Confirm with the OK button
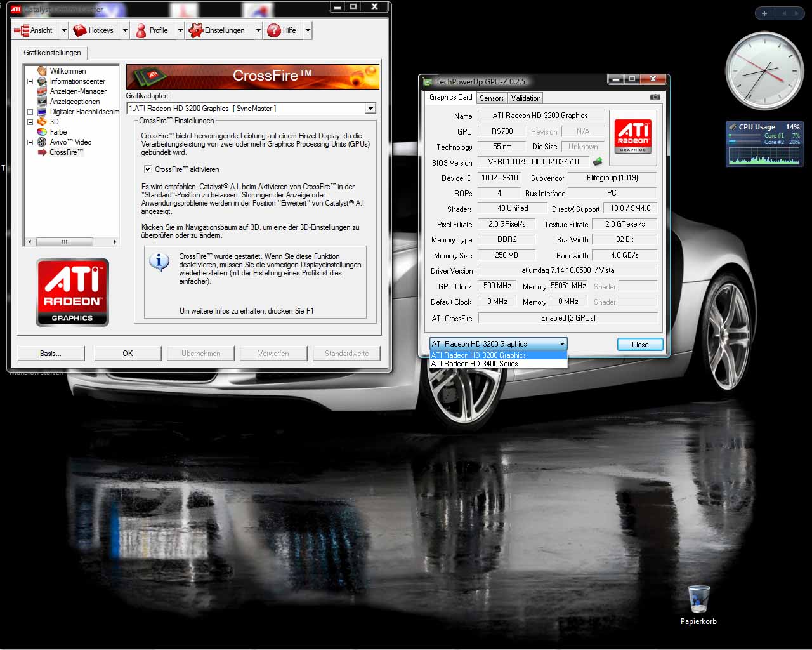The width and height of the screenshot is (812, 650). pos(128,354)
